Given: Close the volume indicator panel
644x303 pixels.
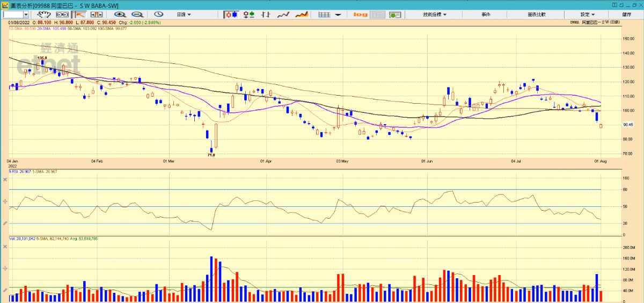Looking at the screenshot, I should tap(5, 246).
